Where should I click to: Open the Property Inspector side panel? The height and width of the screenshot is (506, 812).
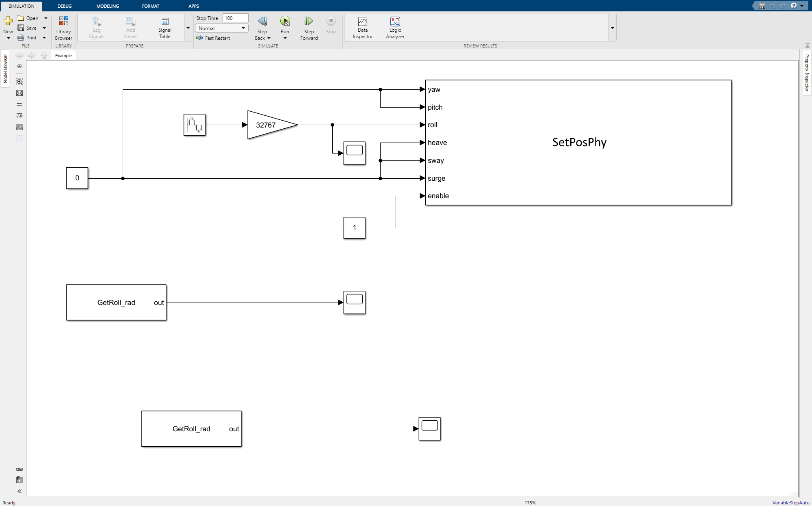807,73
